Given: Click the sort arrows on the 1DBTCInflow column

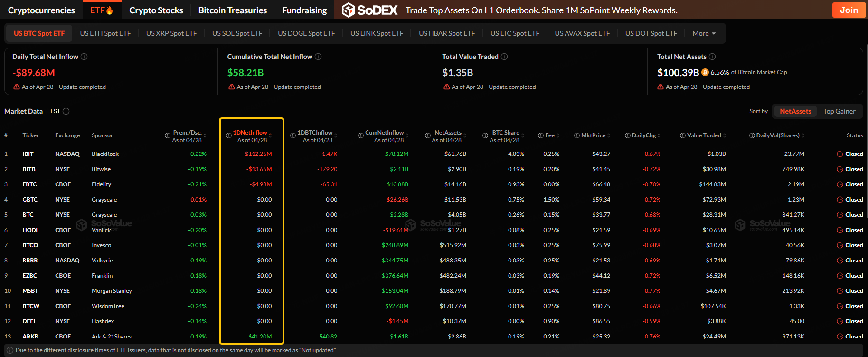Looking at the screenshot, I should point(336,135).
